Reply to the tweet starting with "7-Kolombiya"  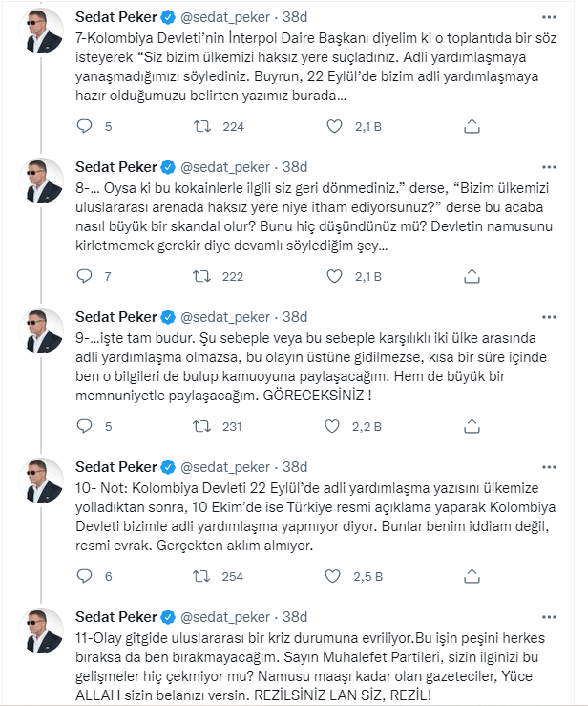pyautogui.click(x=85, y=126)
